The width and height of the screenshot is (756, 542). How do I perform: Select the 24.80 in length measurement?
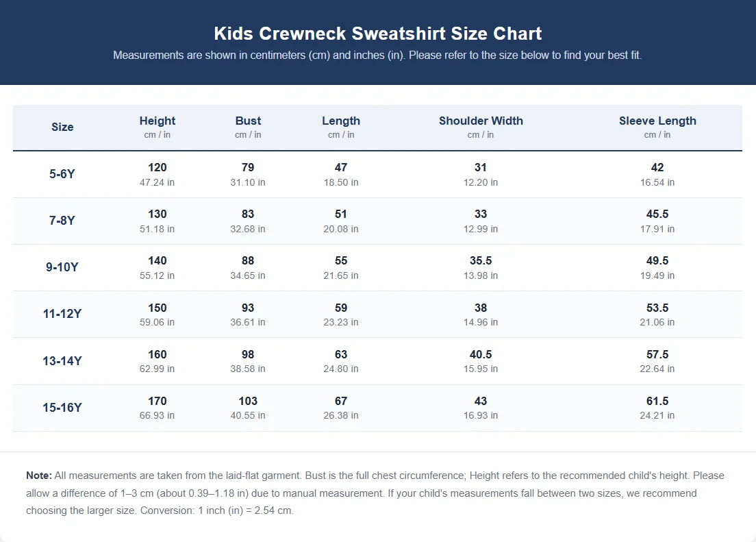coord(341,369)
